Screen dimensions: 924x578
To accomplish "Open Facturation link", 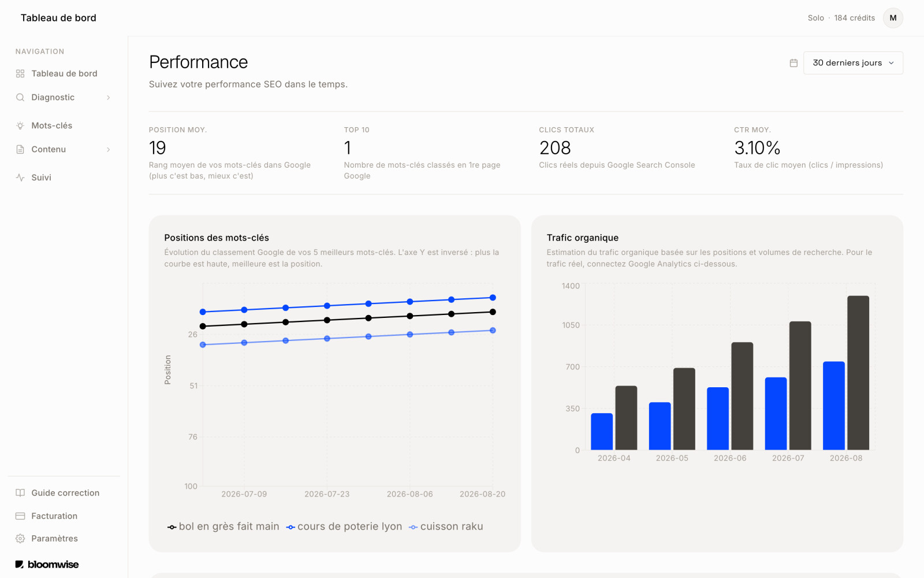I will 54,516.
